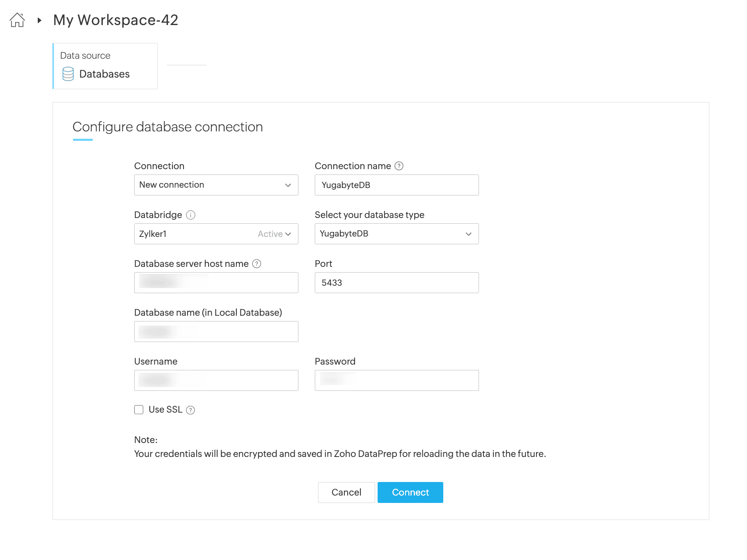Click into the Port field
Viewport: 747px width, 560px height.
coord(396,282)
